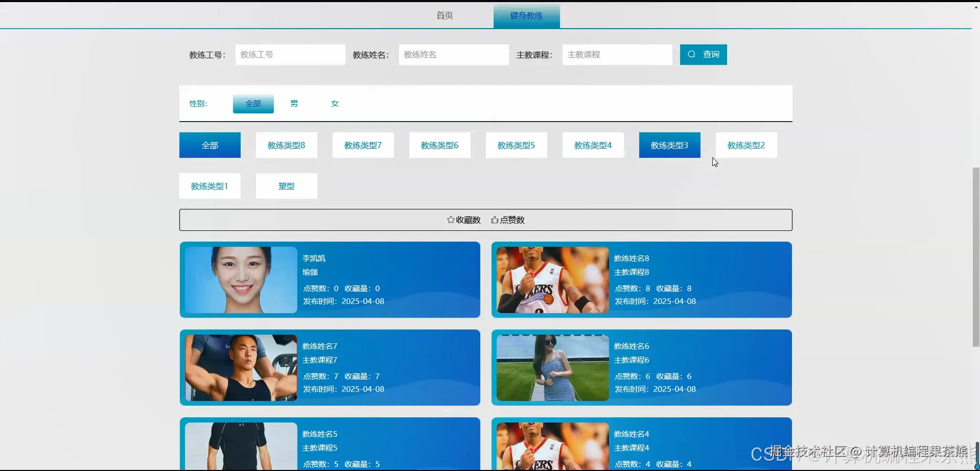The width and height of the screenshot is (980, 471).
Task: Select the 塑型 coach type filter
Action: click(x=286, y=186)
